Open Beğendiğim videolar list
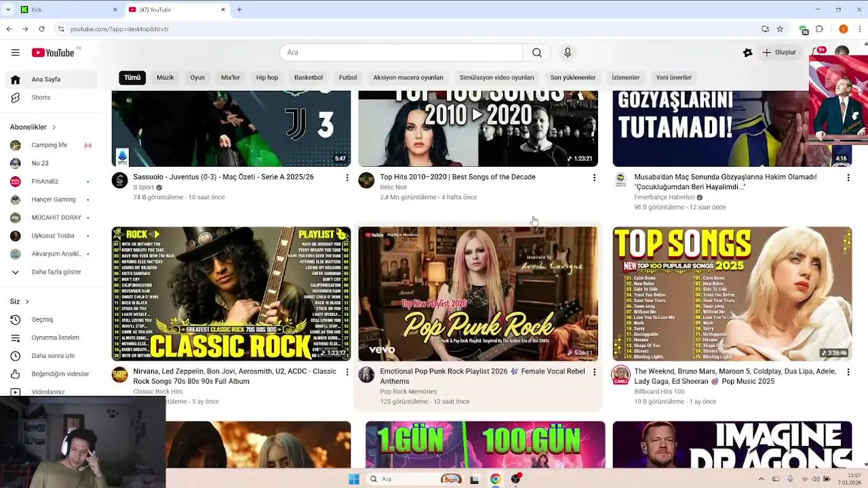 [60, 374]
